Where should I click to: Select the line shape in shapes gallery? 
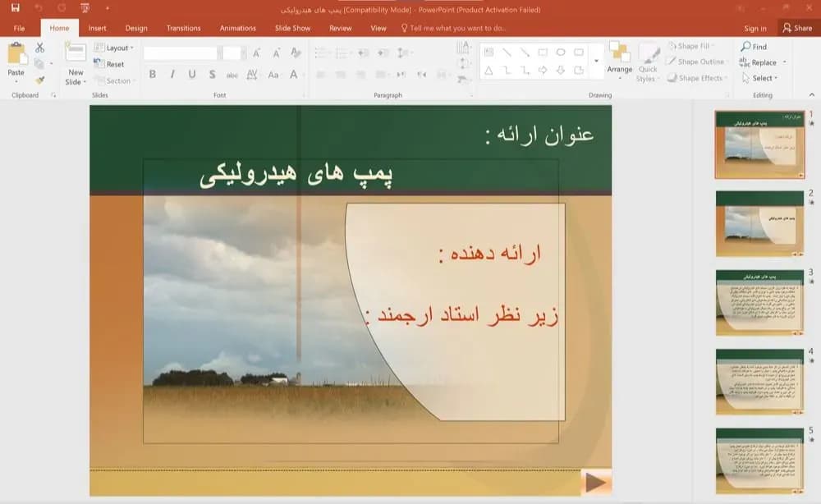coord(507,53)
